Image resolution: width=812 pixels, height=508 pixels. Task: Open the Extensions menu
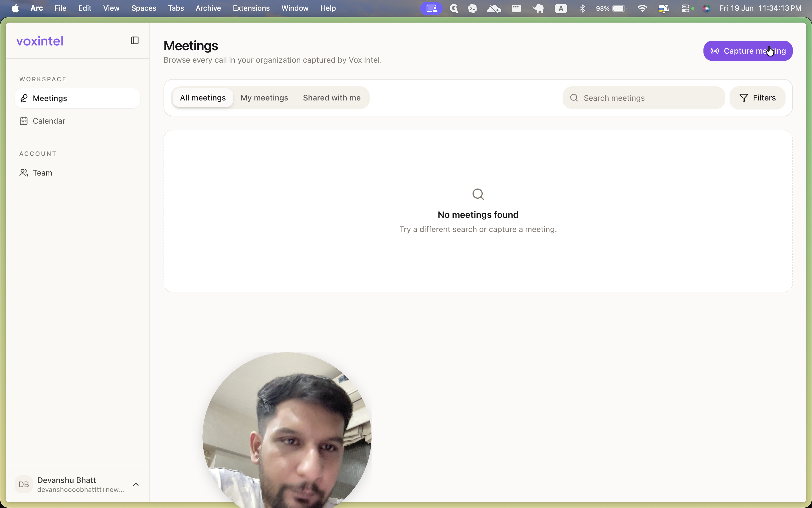[251, 8]
